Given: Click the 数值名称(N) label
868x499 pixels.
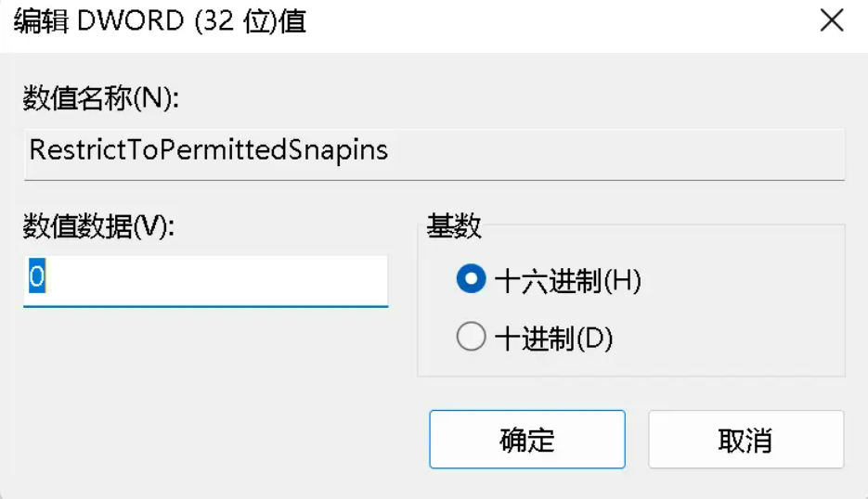Looking at the screenshot, I should [x=100, y=99].
